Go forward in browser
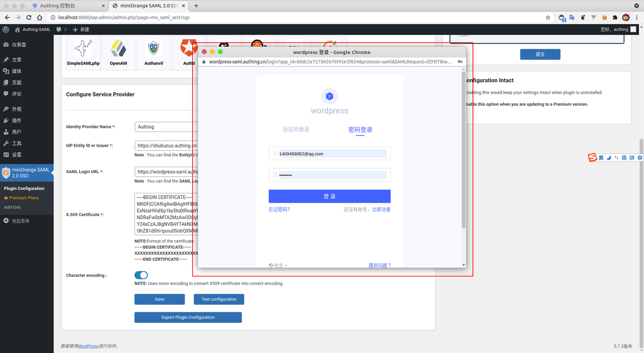This screenshot has height=353, width=644. [x=18, y=17]
